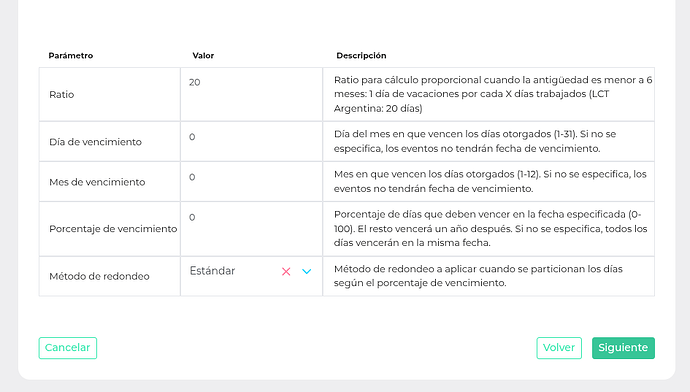Open the Estándar rounding method combo box
The height and width of the screenshot is (392, 690).
point(251,271)
